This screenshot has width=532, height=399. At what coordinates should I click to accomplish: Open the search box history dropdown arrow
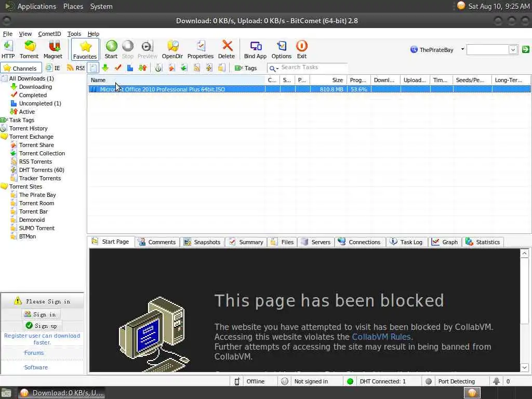pyautogui.click(x=513, y=50)
